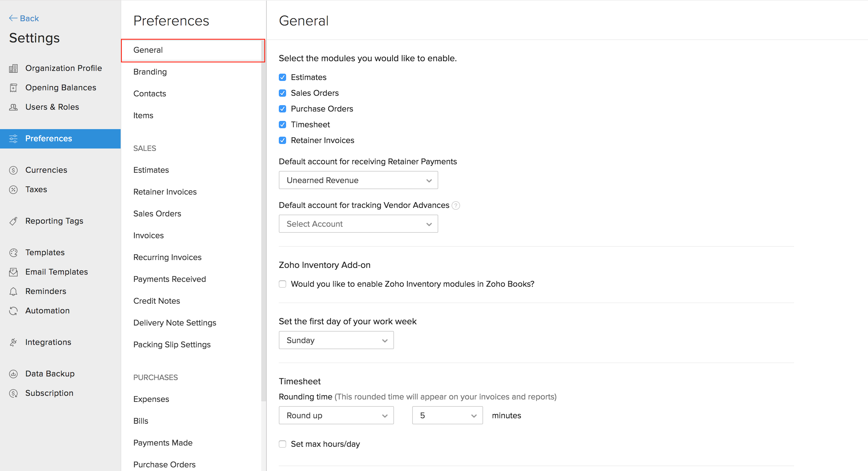
Task: Click the Data Backup icon
Action: click(x=13, y=374)
